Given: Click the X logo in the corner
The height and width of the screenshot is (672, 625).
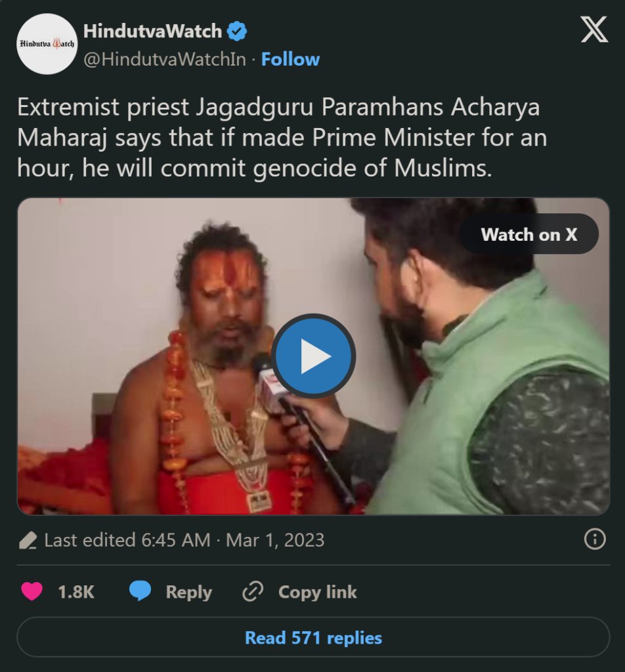Looking at the screenshot, I should click(x=593, y=30).
